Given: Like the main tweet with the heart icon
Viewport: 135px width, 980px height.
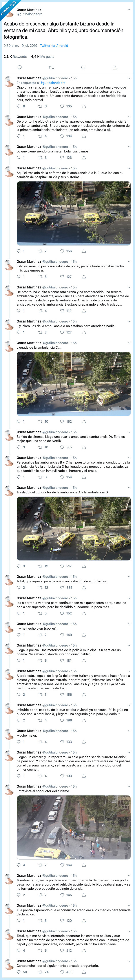Looking at the screenshot, I should coord(83,67).
